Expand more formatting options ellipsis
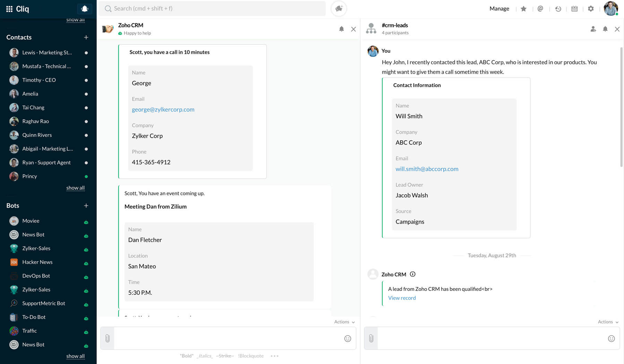 point(274,356)
